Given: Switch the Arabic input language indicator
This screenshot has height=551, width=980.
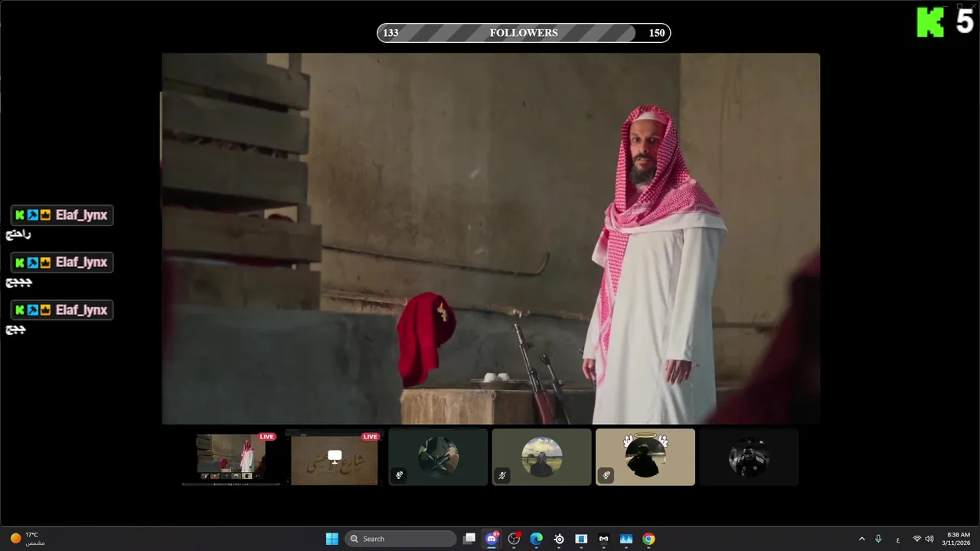Looking at the screenshot, I should (x=897, y=539).
